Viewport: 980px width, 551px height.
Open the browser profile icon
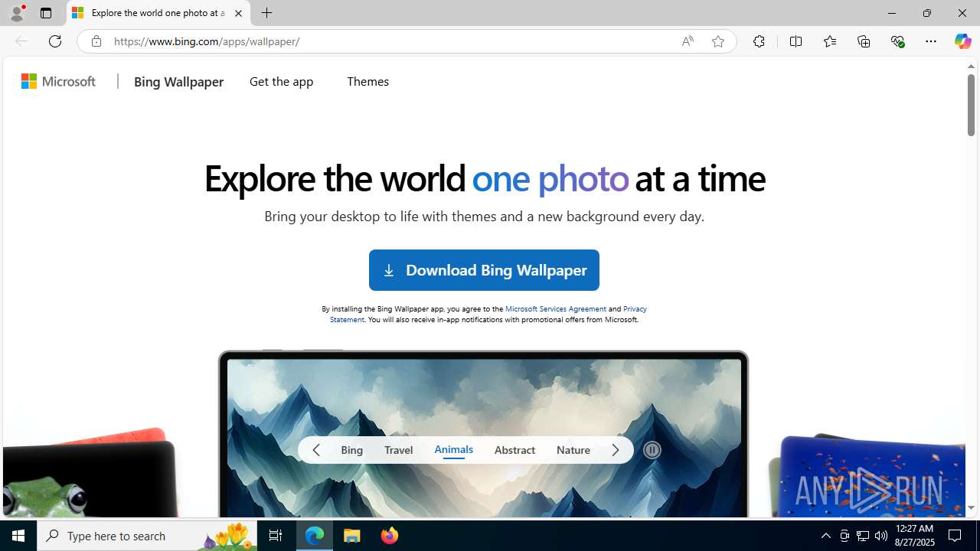(16, 13)
